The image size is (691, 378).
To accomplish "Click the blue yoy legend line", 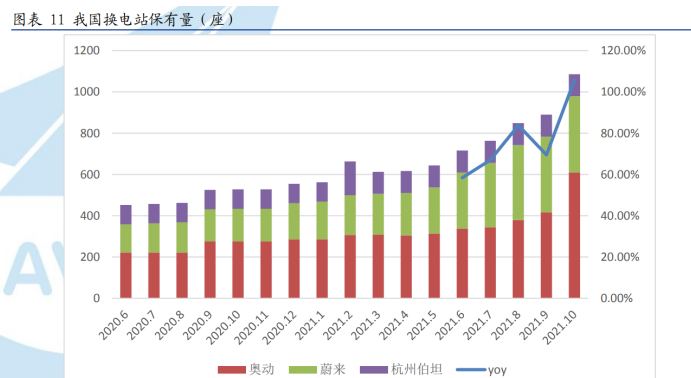I will point(471,370).
